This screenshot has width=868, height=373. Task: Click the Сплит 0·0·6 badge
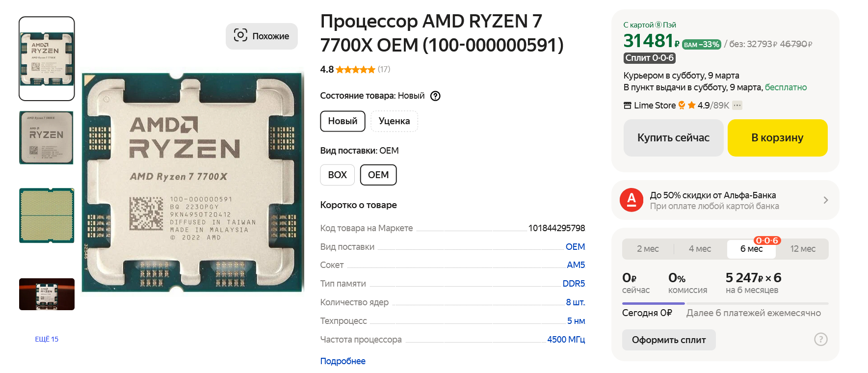[649, 58]
